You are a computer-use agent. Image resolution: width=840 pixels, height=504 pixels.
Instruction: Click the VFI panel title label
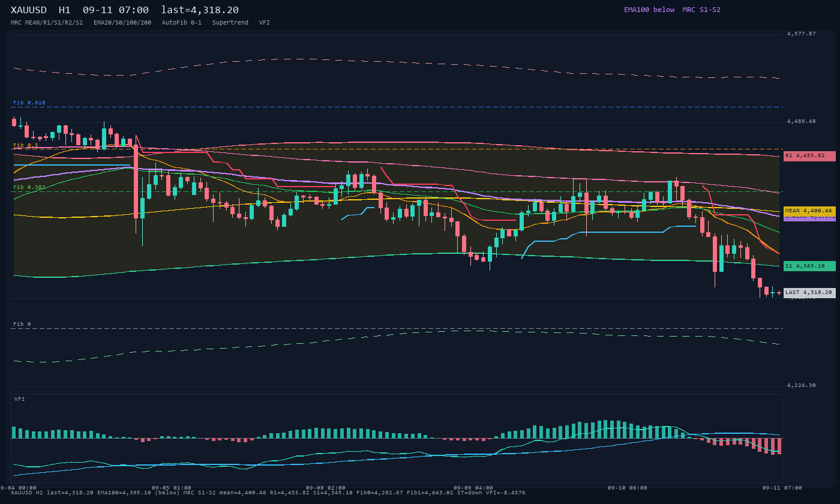(20, 399)
